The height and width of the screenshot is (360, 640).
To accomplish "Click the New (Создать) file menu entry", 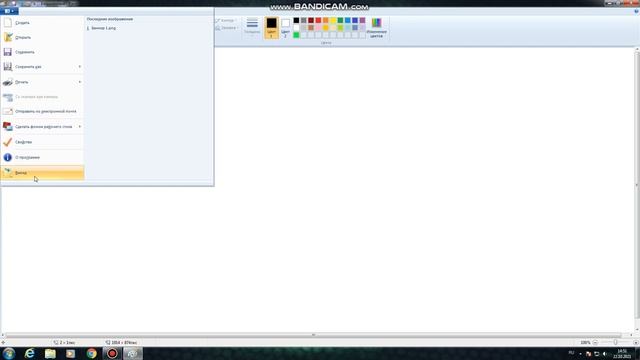I will click(42, 23).
